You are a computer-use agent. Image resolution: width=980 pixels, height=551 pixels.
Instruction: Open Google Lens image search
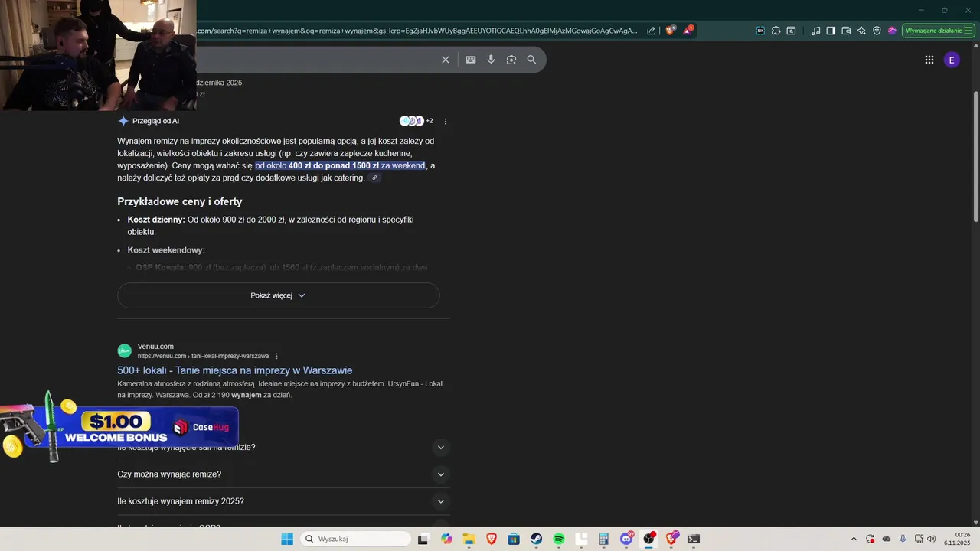(x=511, y=60)
